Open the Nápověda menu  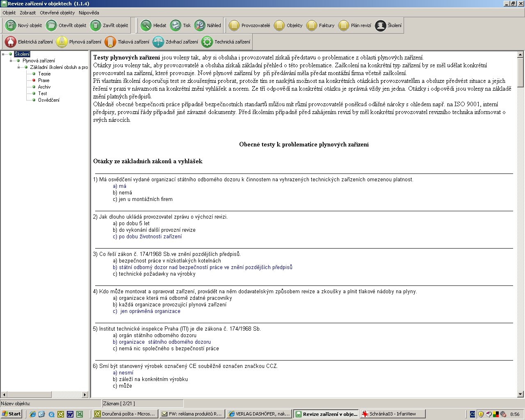coord(89,13)
